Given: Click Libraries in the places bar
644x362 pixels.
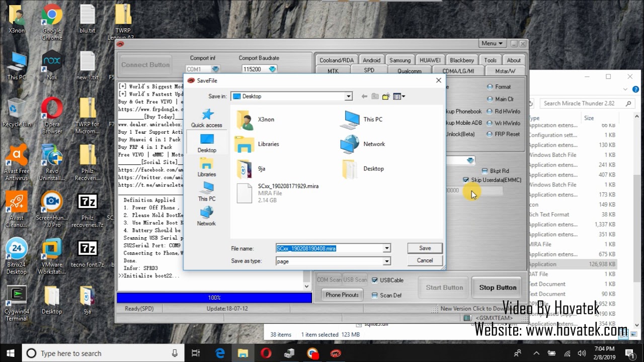Looking at the screenshot, I should coord(206,167).
